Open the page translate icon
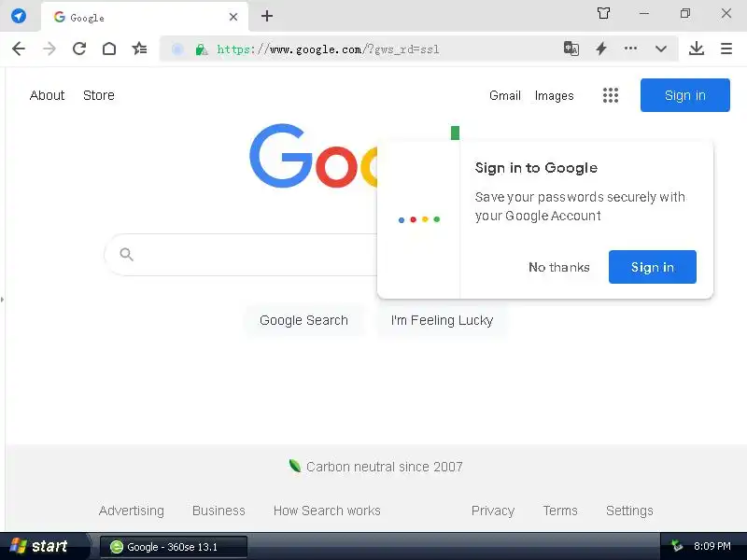747x560 pixels. pos(571,49)
